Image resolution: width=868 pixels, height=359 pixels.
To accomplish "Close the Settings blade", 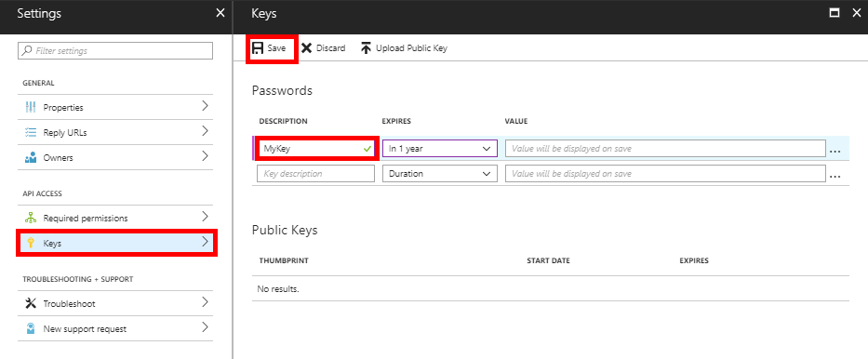I will pyautogui.click(x=220, y=13).
